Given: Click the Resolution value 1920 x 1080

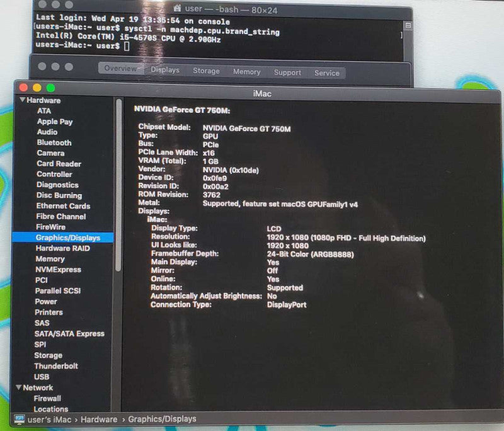Looking at the screenshot, I should 346,238.
